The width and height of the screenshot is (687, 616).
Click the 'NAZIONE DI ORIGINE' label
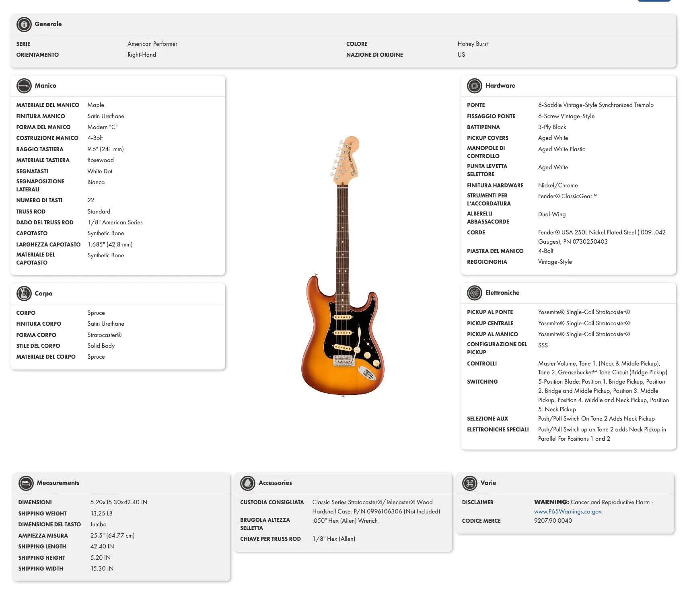pyautogui.click(x=374, y=55)
